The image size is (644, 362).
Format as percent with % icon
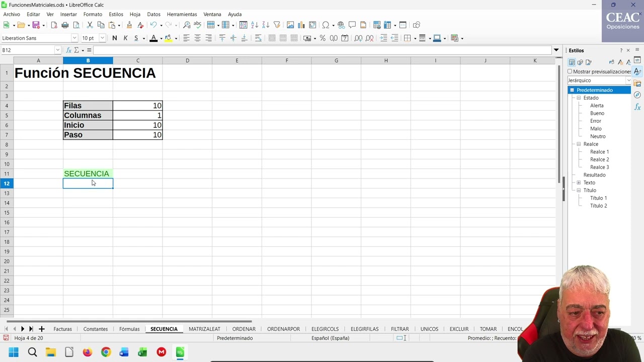pos(323,38)
